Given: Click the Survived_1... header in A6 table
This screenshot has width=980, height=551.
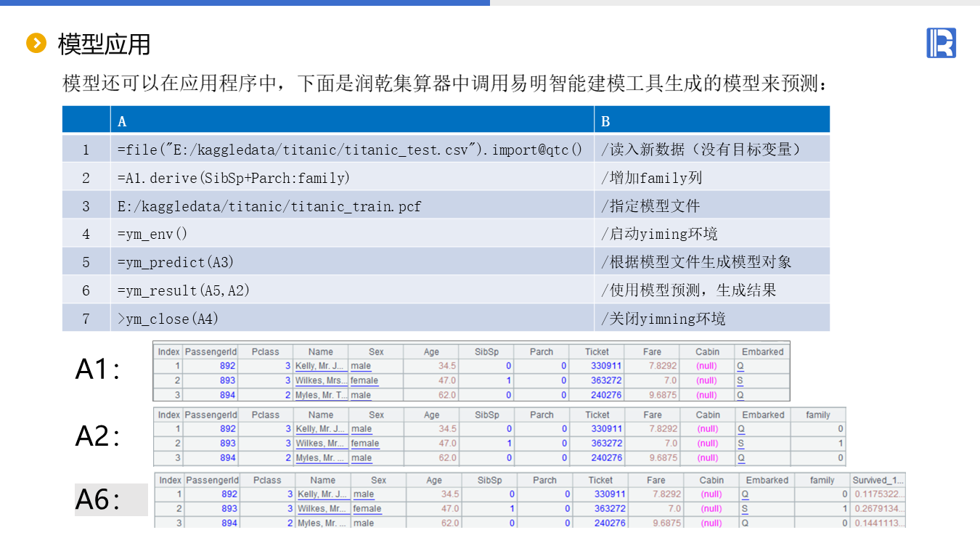Looking at the screenshot, I should (x=878, y=480).
